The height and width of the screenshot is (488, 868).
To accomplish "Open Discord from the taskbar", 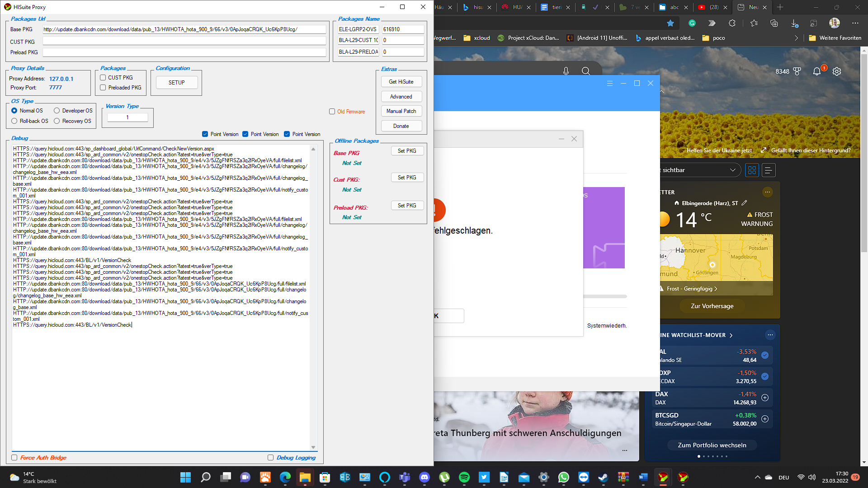I will 424,477.
